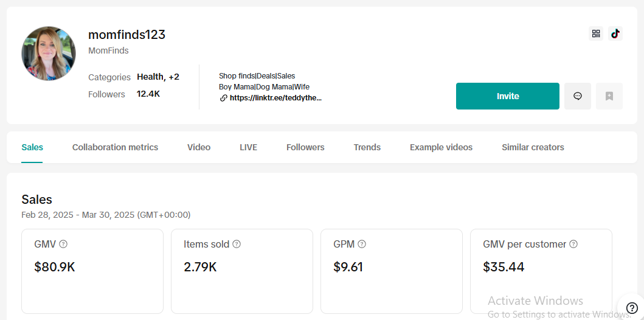The width and height of the screenshot is (644, 320).
Task: Click the Categories label
Action: [x=109, y=77]
